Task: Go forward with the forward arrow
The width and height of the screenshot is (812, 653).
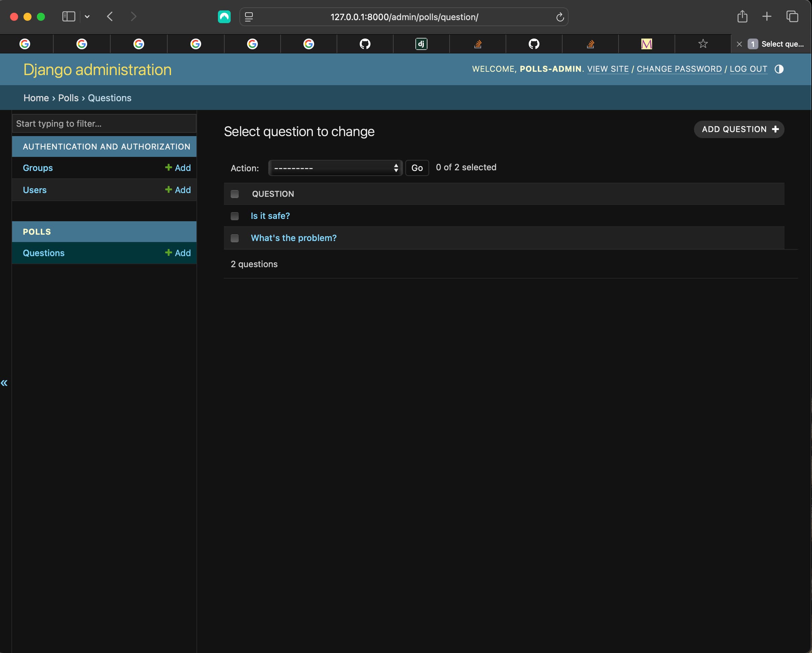Action: click(133, 16)
